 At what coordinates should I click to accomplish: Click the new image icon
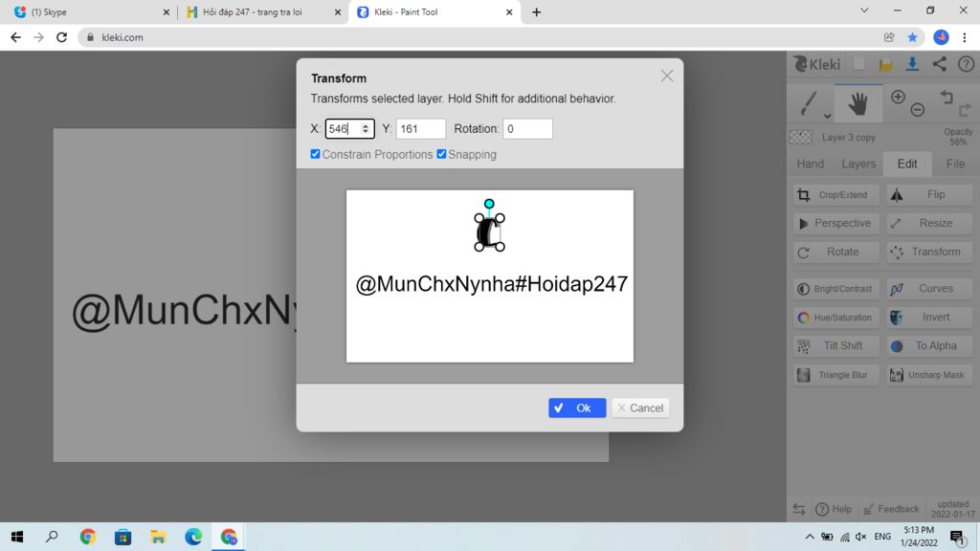coord(858,64)
